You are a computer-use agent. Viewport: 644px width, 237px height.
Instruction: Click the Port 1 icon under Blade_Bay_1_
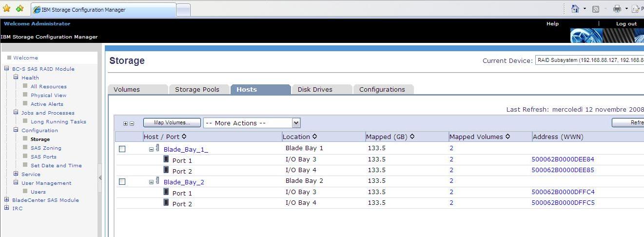(166, 159)
